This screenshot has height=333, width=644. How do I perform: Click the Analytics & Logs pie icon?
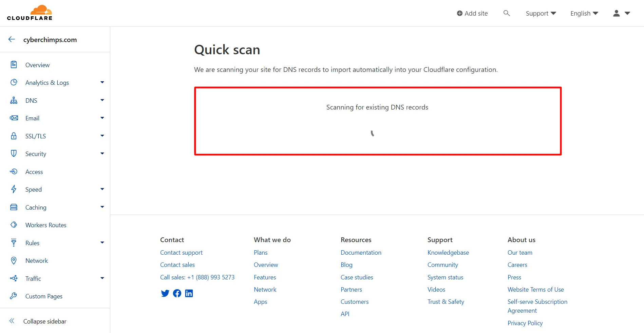click(x=14, y=82)
